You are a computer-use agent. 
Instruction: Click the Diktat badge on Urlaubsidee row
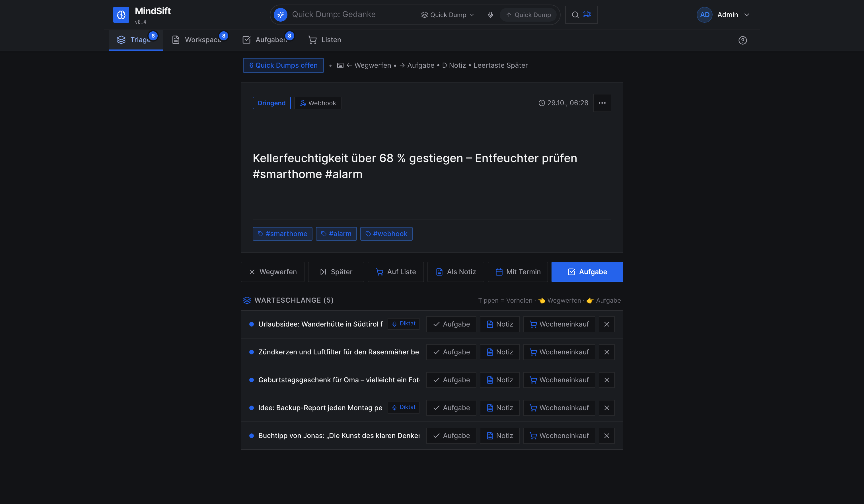point(404,324)
